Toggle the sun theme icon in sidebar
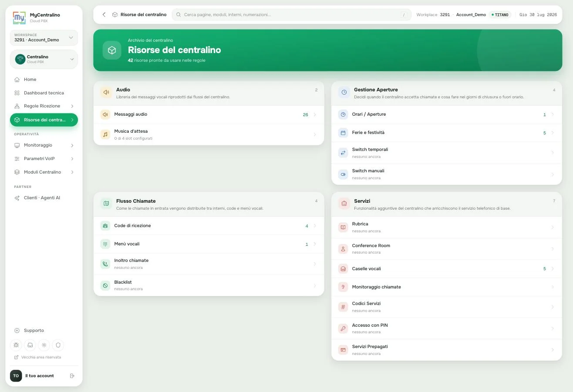Viewport: 573px width, 392px height. [44, 345]
